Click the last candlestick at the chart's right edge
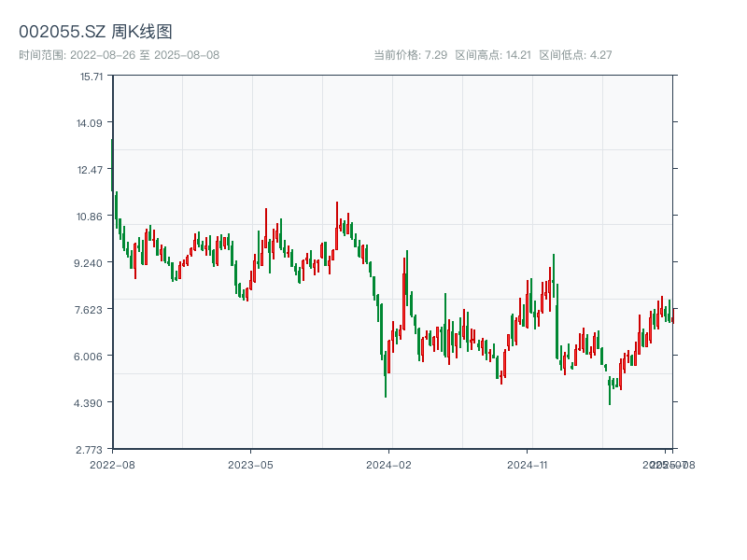Screen dimensions: 747x560 672,315
